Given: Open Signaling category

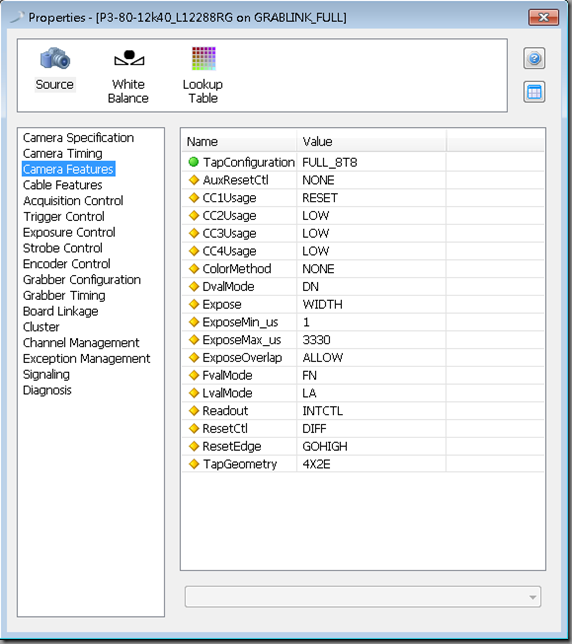Looking at the screenshot, I should (46, 375).
